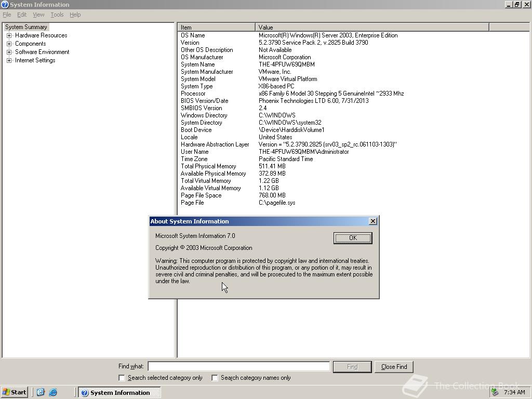Restore down the System Information window
532x399 pixels.
pos(517,4)
